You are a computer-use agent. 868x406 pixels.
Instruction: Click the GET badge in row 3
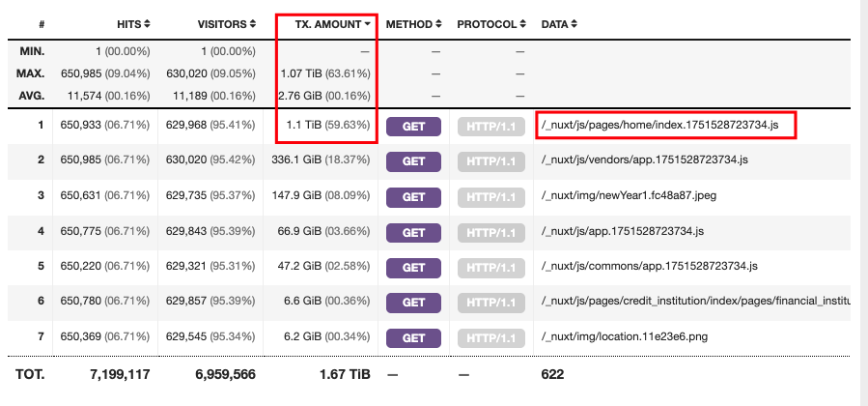[413, 197]
